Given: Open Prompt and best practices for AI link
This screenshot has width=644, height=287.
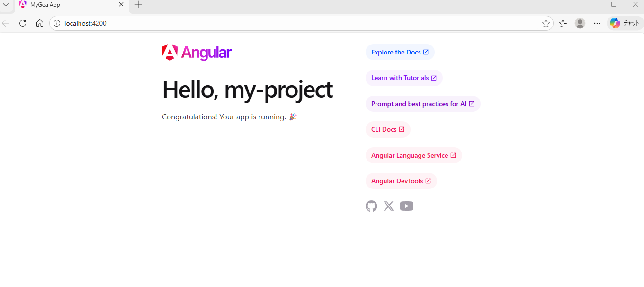Looking at the screenshot, I should (423, 104).
